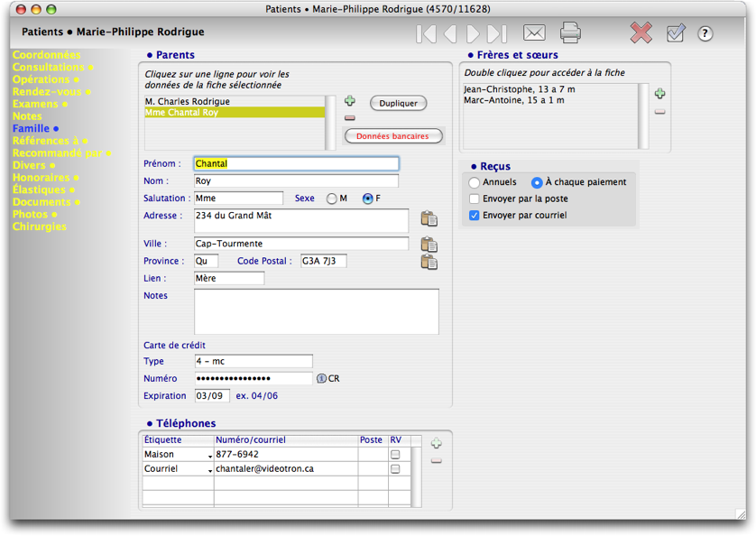Click the Nom field containing Roy
Viewport: 756px width, 536px height.
(297, 180)
